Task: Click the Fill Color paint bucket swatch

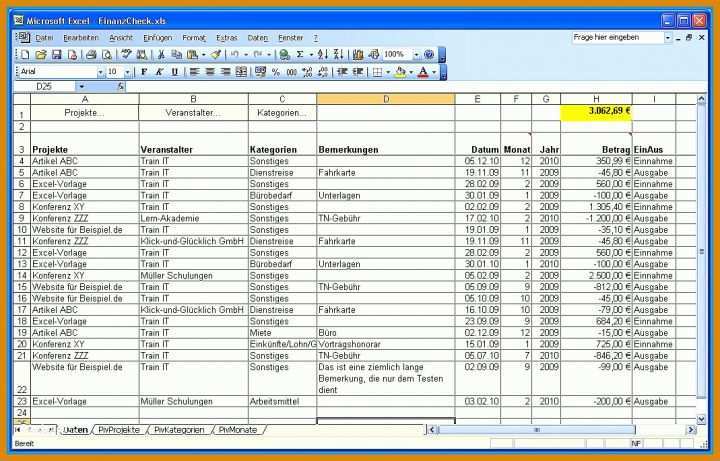Action: point(400,72)
